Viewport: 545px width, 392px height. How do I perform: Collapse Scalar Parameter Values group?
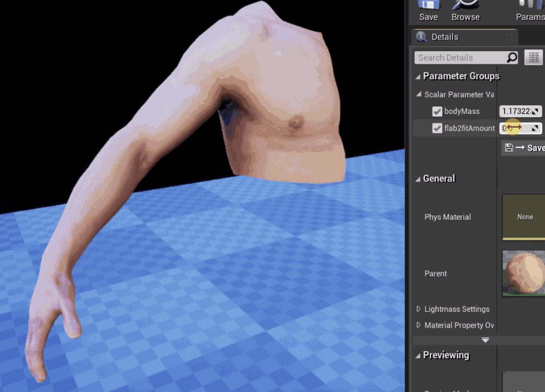tap(419, 94)
